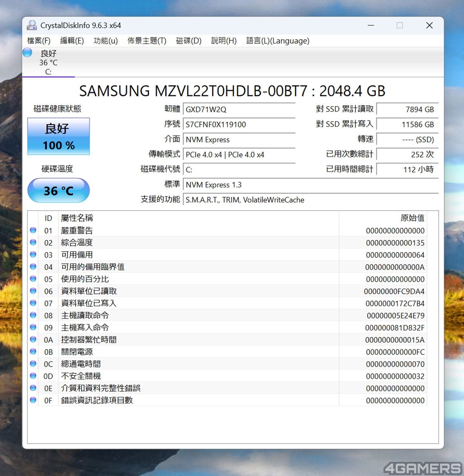Viewport: 464px width, 476px height.
Task: Click the transfer mode field PCIe 4.0 x4
Action: [x=239, y=155]
